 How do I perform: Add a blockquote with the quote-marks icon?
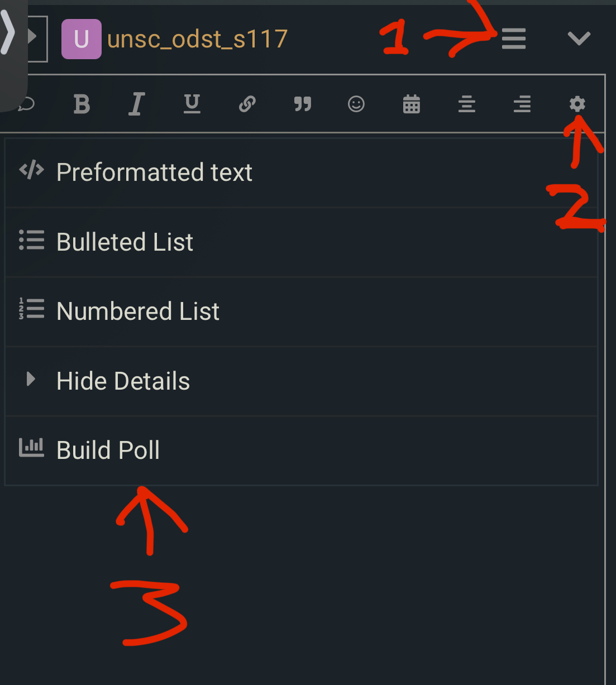point(302,104)
